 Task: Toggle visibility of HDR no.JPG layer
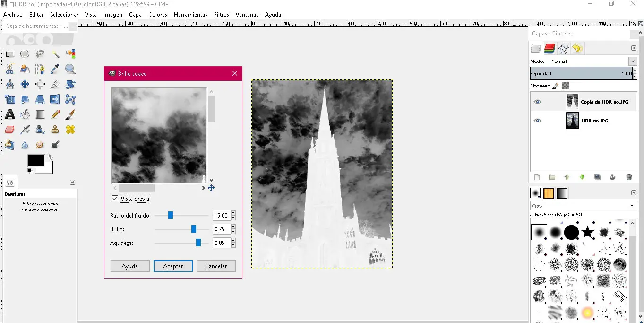coord(537,121)
